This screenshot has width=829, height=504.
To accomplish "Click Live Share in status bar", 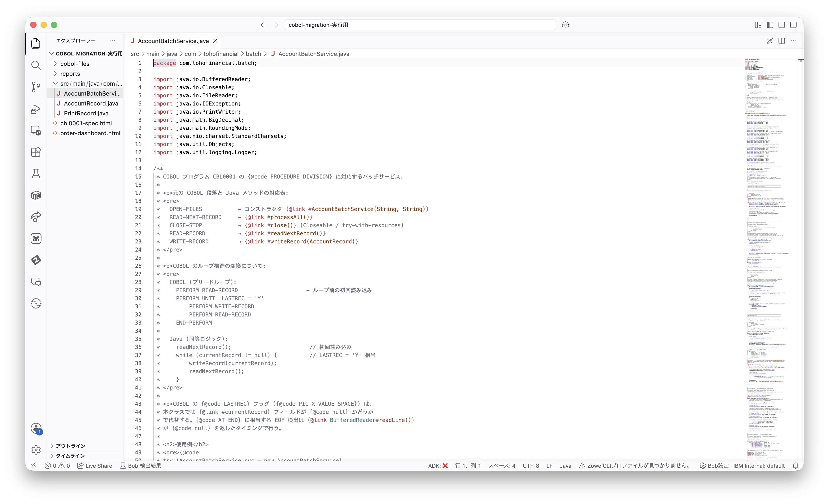I will (x=95, y=466).
